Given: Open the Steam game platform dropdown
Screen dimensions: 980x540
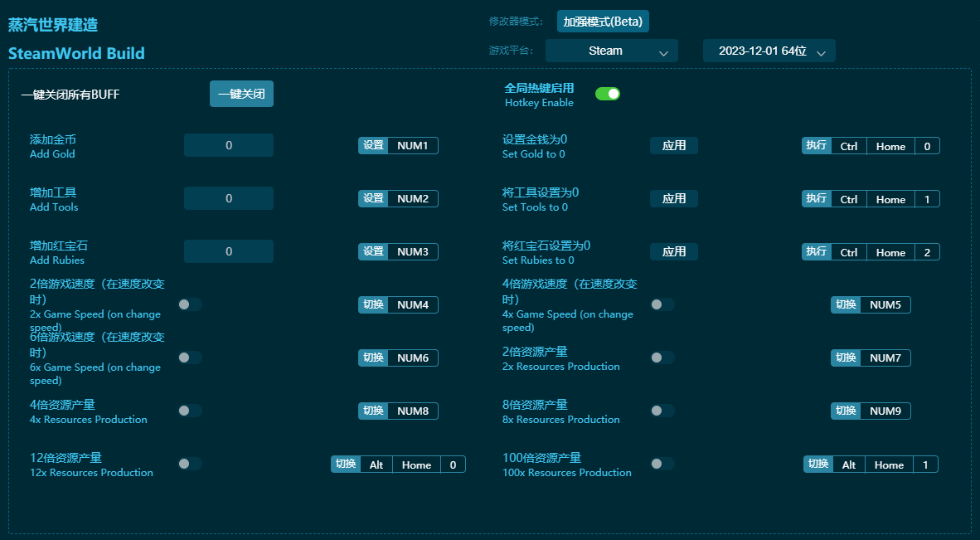Looking at the screenshot, I should coord(611,51).
